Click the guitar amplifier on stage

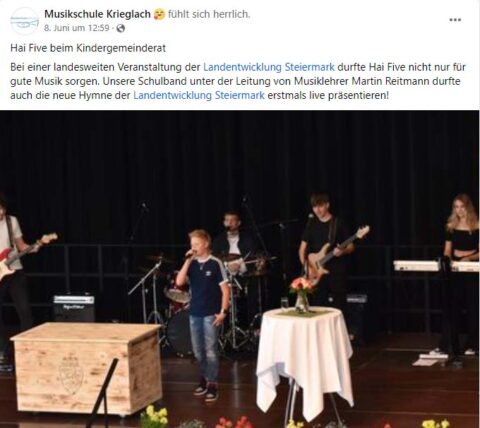[x=74, y=307]
